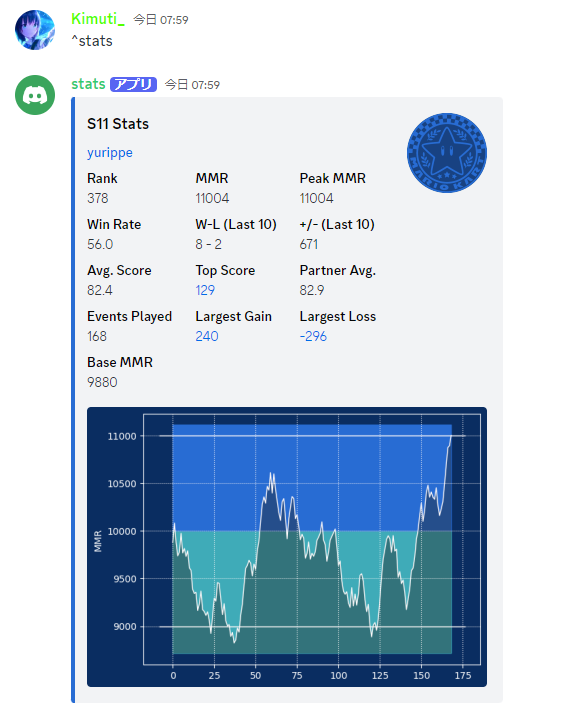The image size is (565, 722).
Task: Click the Kimuti_ username
Action: (98, 19)
